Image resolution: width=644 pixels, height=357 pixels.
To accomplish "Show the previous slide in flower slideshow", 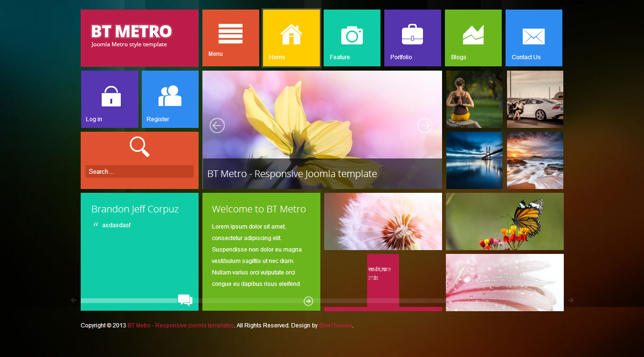I will [217, 126].
